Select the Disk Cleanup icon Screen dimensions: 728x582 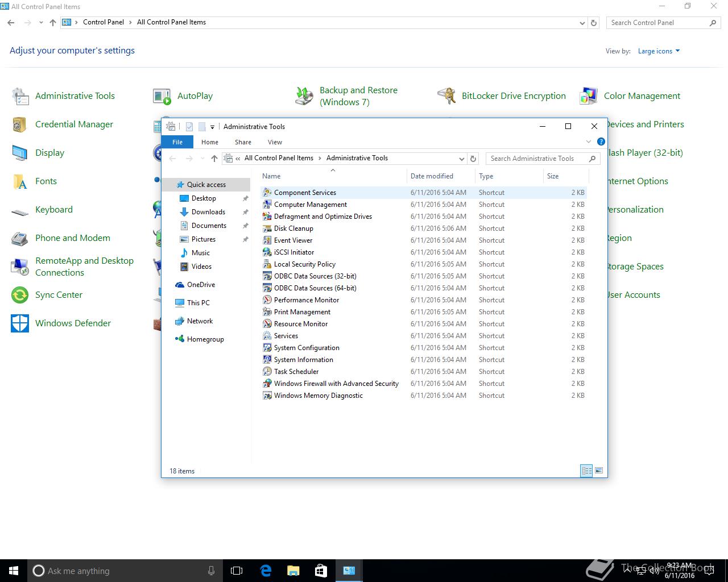(267, 228)
